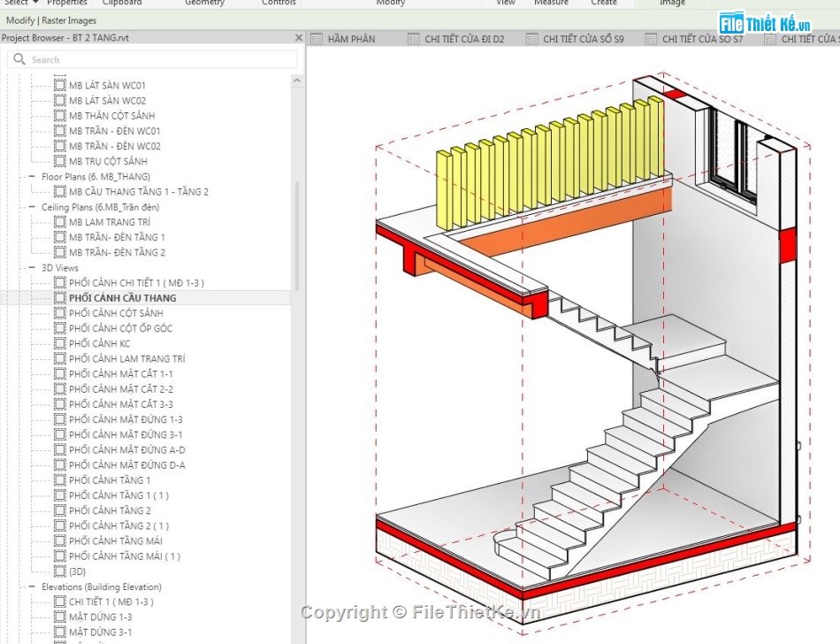Click the sheet icon on HẦM PHÂN tab
Screen dimensions: 840x644
click(x=317, y=39)
